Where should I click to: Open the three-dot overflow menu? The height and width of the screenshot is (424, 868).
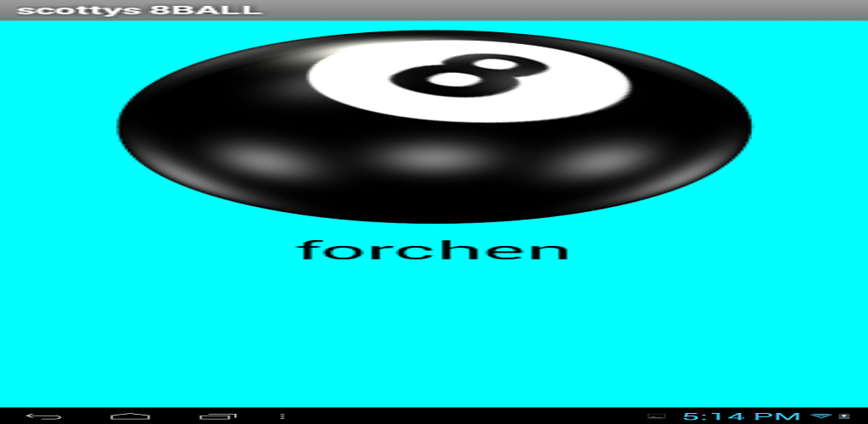click(x=282, y=416)
